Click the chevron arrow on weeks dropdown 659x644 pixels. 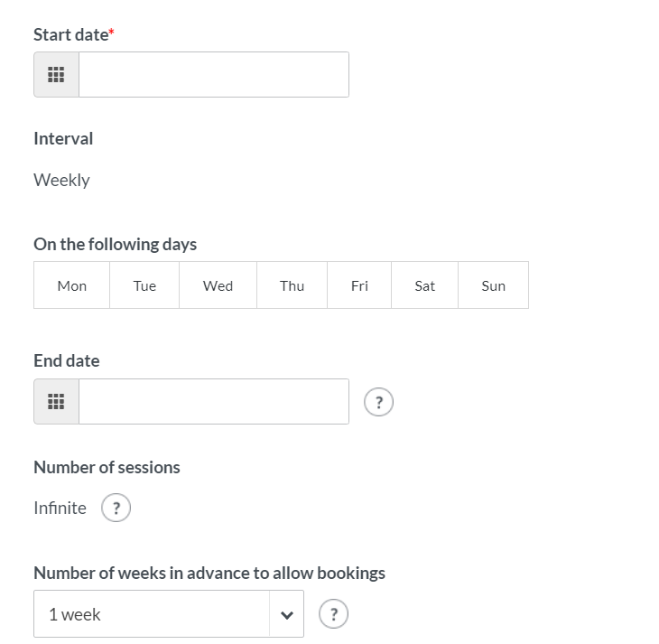[287, 615]
